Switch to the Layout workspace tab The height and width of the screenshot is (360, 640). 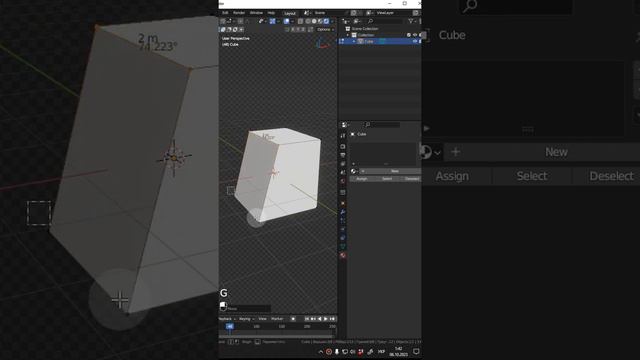point(290,13)
